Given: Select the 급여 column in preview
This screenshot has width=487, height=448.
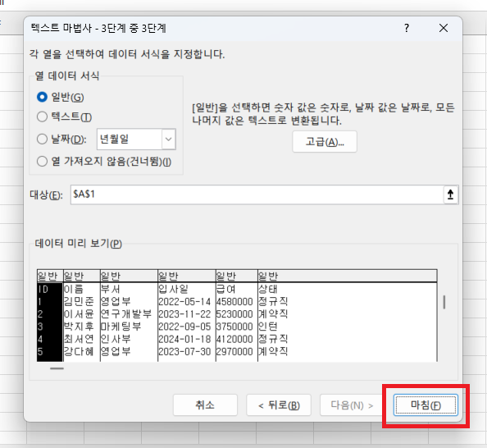Looking at the screenshot, I should (x=225, y=289).
